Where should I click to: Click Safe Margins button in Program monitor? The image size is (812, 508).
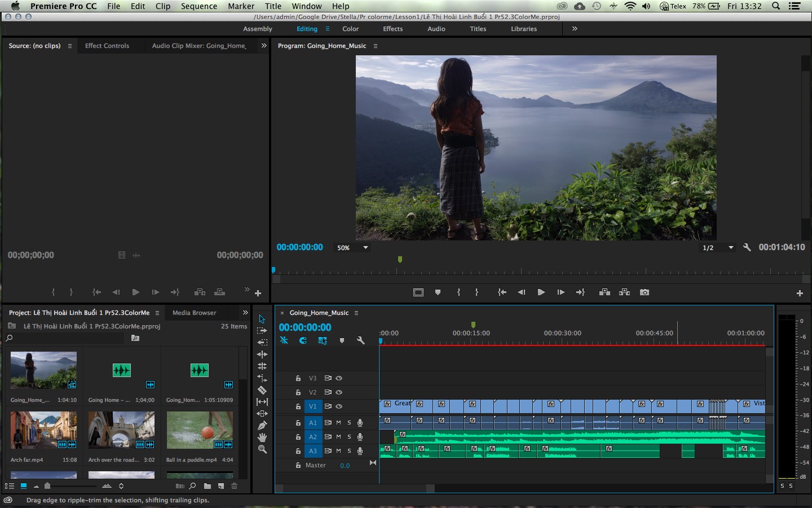coord(418,292)
